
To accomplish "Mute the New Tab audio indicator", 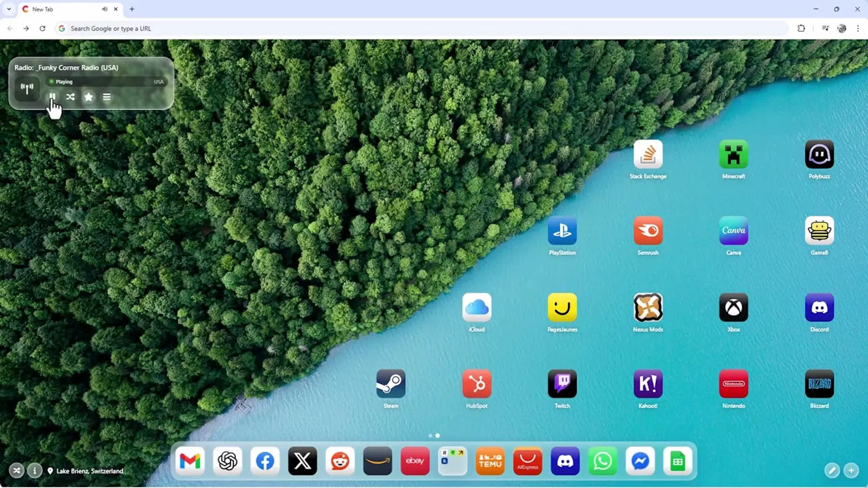I will [x=105, y=9].
